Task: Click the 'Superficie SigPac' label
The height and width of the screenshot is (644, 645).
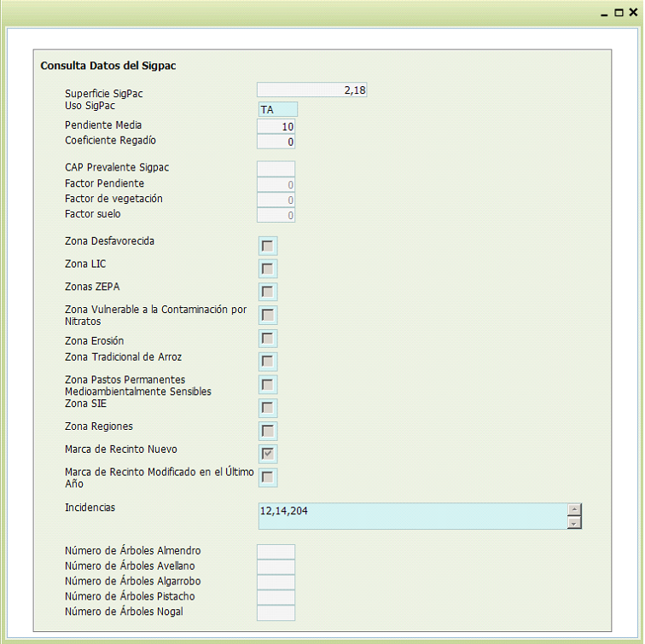Action: tap(104, 94)
